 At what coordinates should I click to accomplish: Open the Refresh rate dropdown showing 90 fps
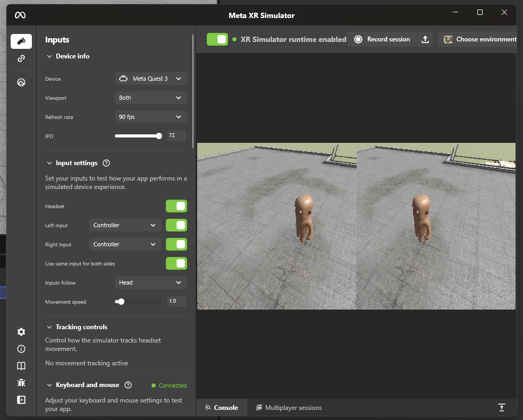[151, 117]
